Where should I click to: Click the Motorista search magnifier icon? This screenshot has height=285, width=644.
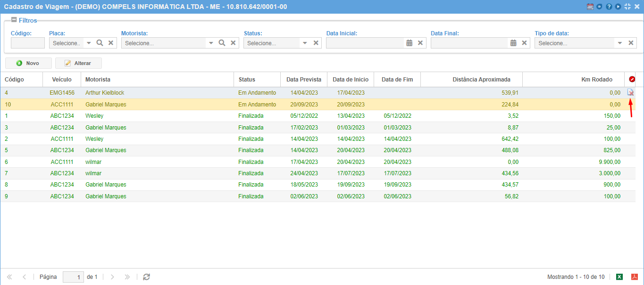[x=222, y=43]
